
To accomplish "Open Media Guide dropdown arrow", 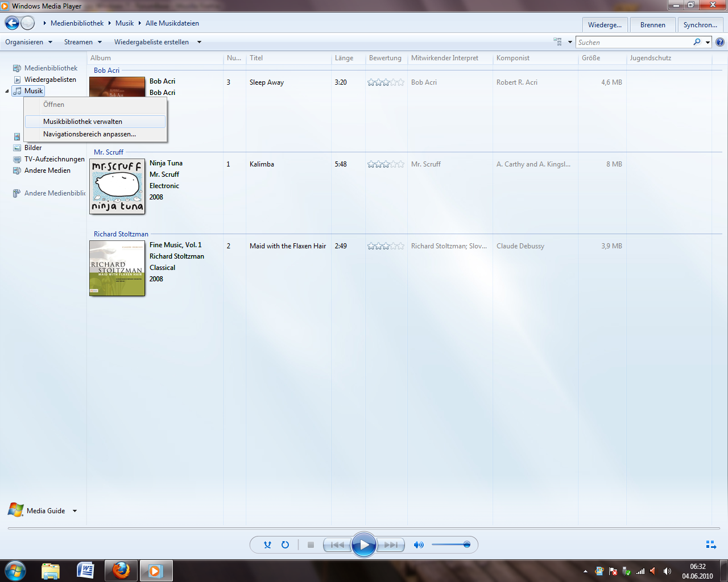I will coord(75,511).
